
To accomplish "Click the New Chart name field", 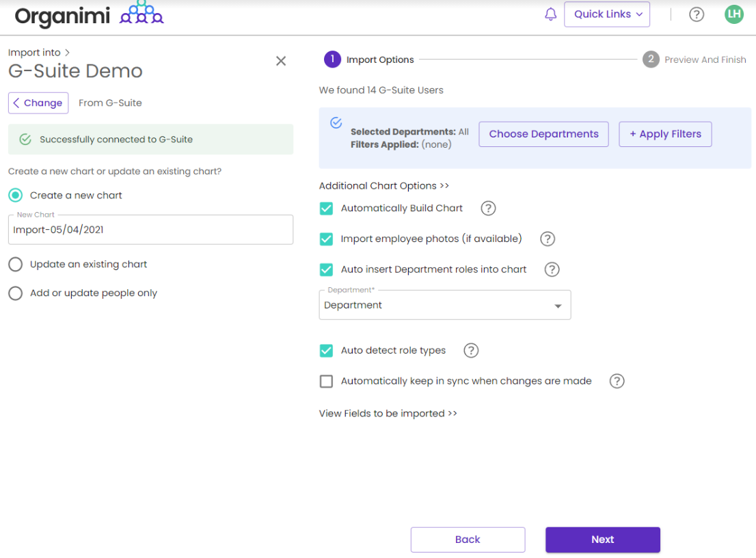I will click(150, 230).
